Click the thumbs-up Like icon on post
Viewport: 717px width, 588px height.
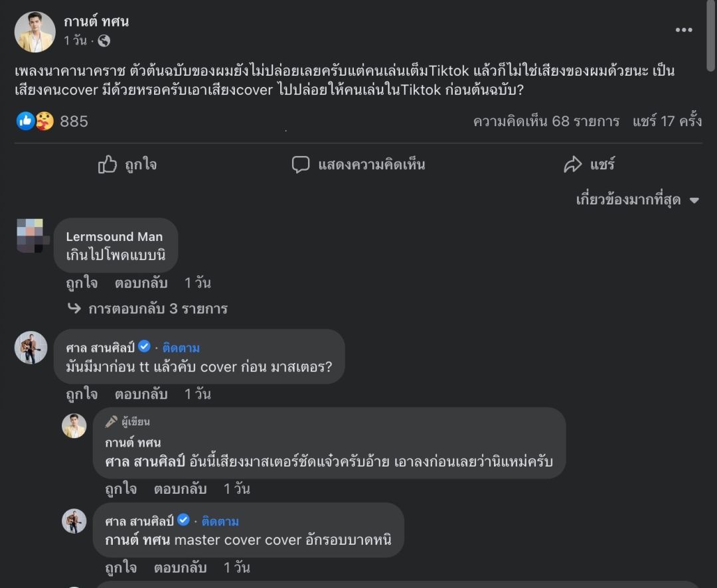pyautogui.click(x=108, y=165)
